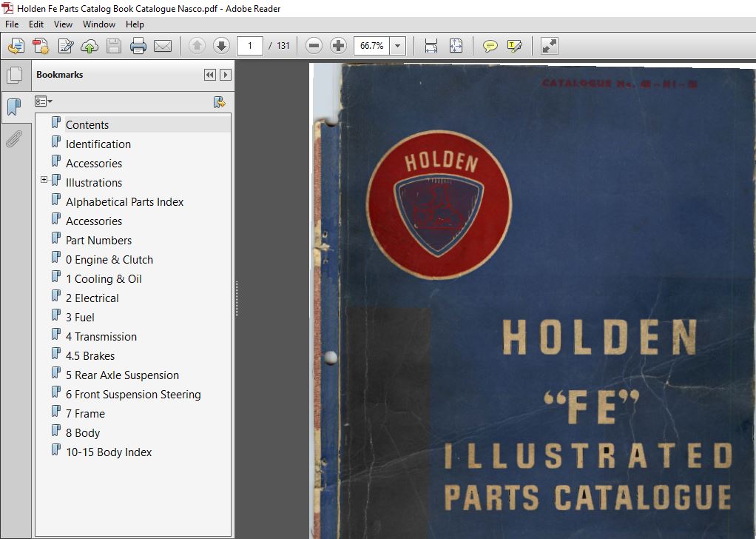Select the Identification bookmark
The width and height of the screenshot is (756, 539).
pos(98,144)
